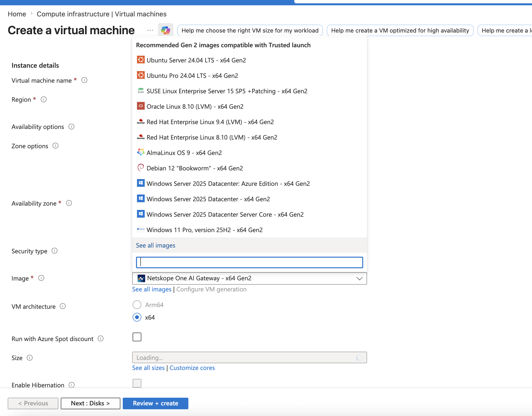The height and width of the screenshot is (416, 532).
Task: Choose Red Hat Enterprise Linux 8.10 image
Action: (x=249, y=137)
